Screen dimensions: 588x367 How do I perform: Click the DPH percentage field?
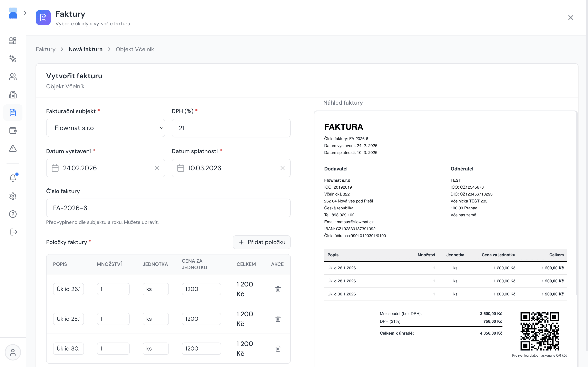[x=231, y=128]
